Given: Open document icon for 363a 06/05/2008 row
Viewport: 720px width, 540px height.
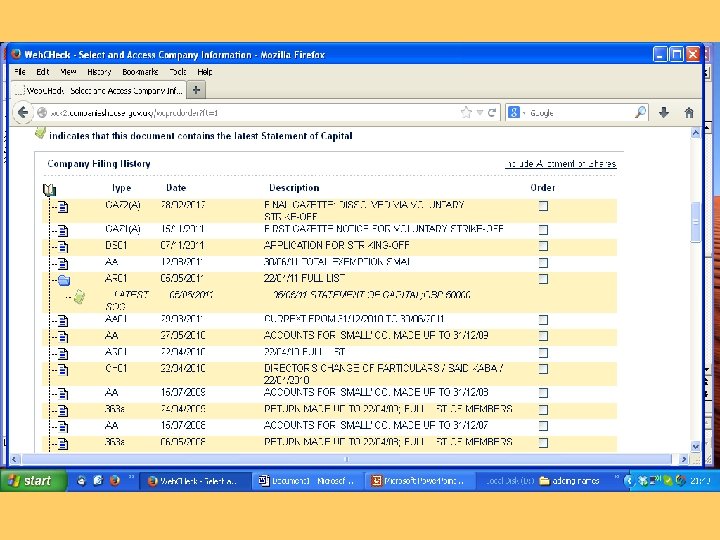Looking at the screenshot, I should [x=63, y=444].
